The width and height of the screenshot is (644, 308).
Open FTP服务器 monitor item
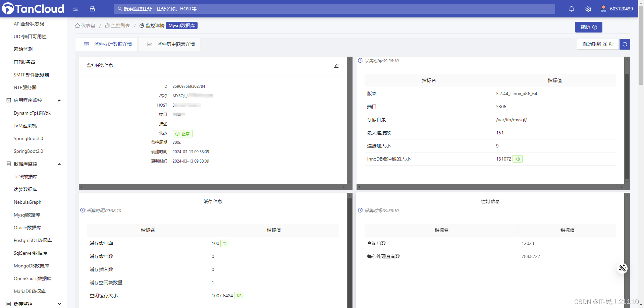point(24,62)
